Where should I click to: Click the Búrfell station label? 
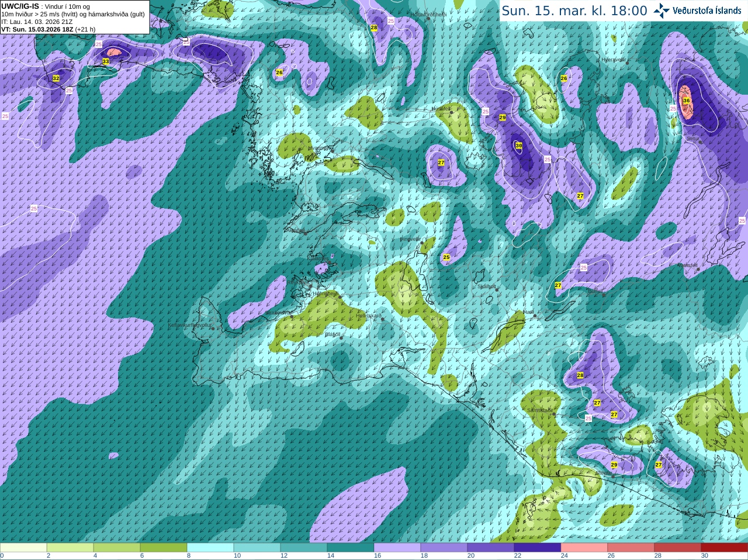click(x=595, y=291)
